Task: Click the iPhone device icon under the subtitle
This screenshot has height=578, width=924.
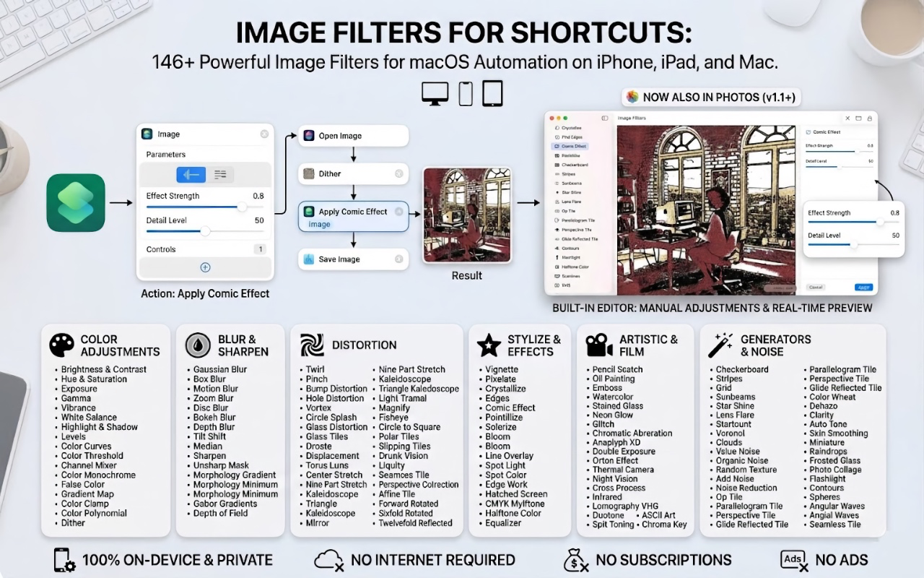Action: pyautogui.click(x=466, y=94)
